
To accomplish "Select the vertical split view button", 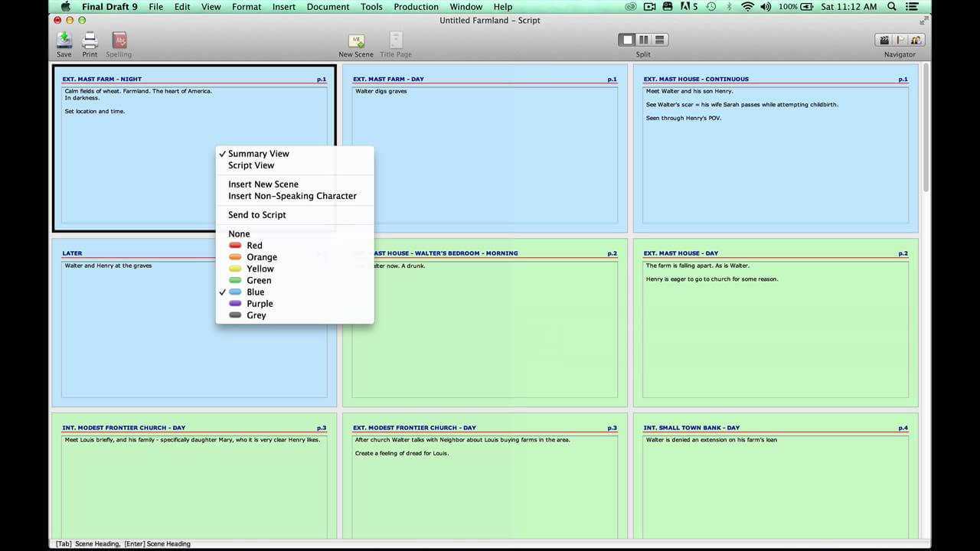I will coord(643,40).
